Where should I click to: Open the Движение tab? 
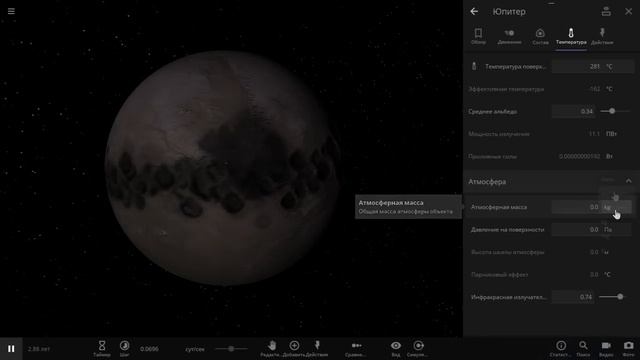pyautogui.click(x=509, y=36)
